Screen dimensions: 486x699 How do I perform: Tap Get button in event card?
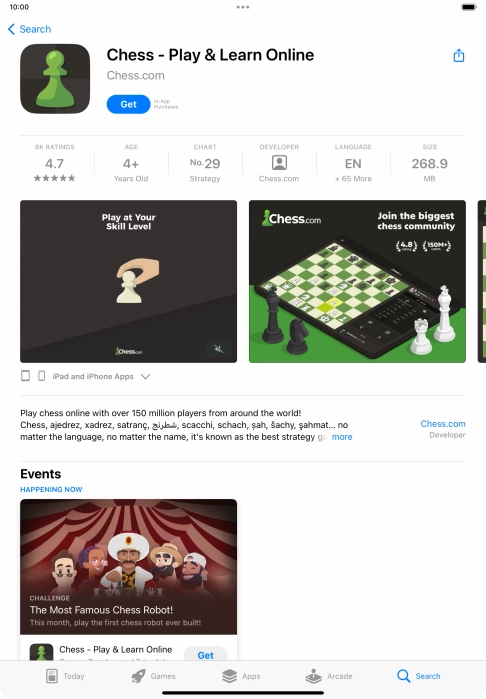coord(206,655)
